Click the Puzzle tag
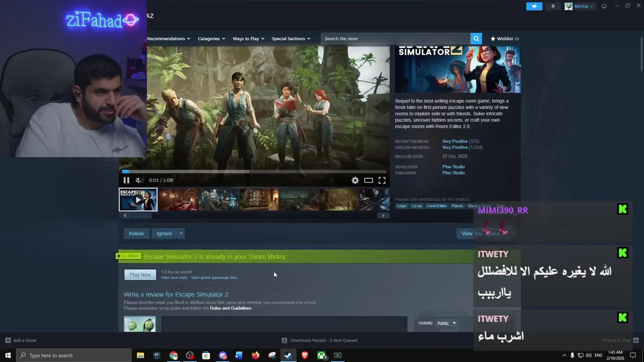This screenshot has width=644, height=362. 457,206
